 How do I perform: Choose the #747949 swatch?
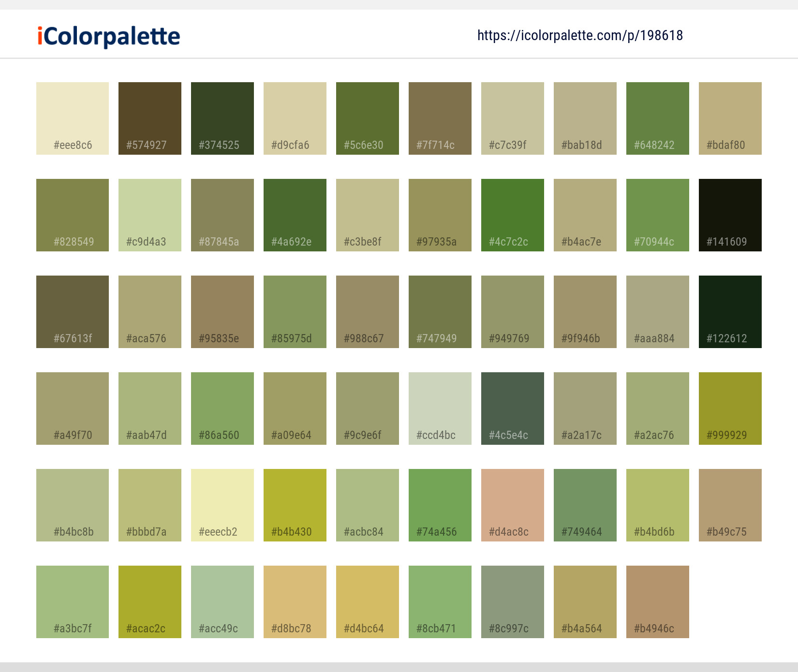[x=440, y=312]
